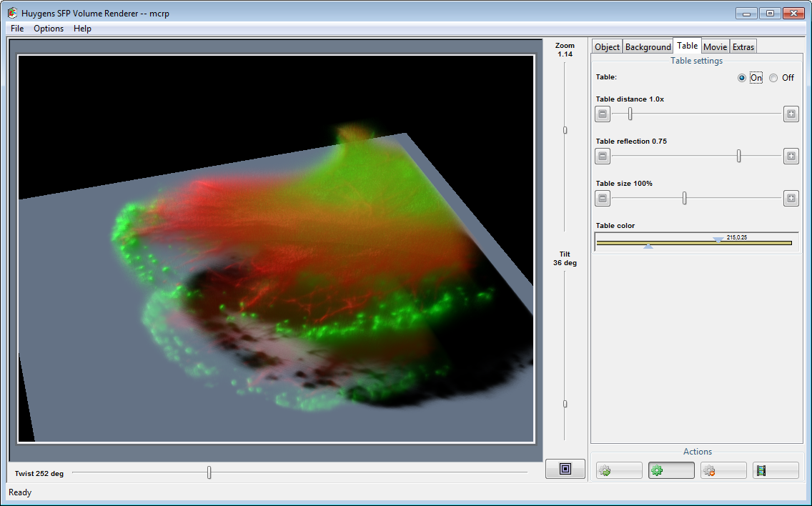Increase Table reflection with plus button
Screen dimensions: 812x506
(x=791, y=157)
